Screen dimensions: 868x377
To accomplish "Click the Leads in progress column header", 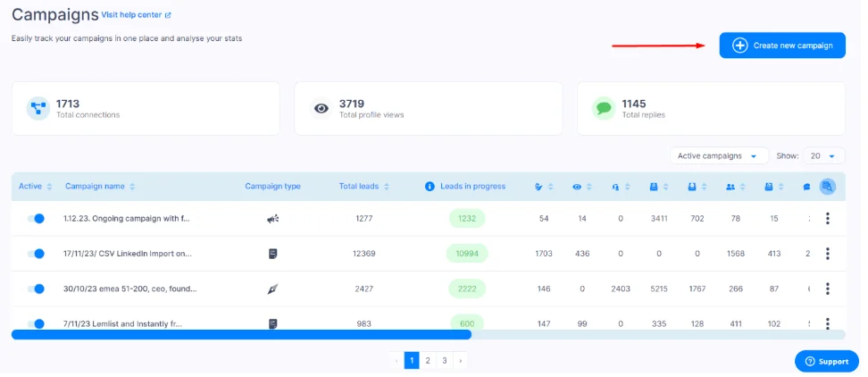I will [472, 187].
